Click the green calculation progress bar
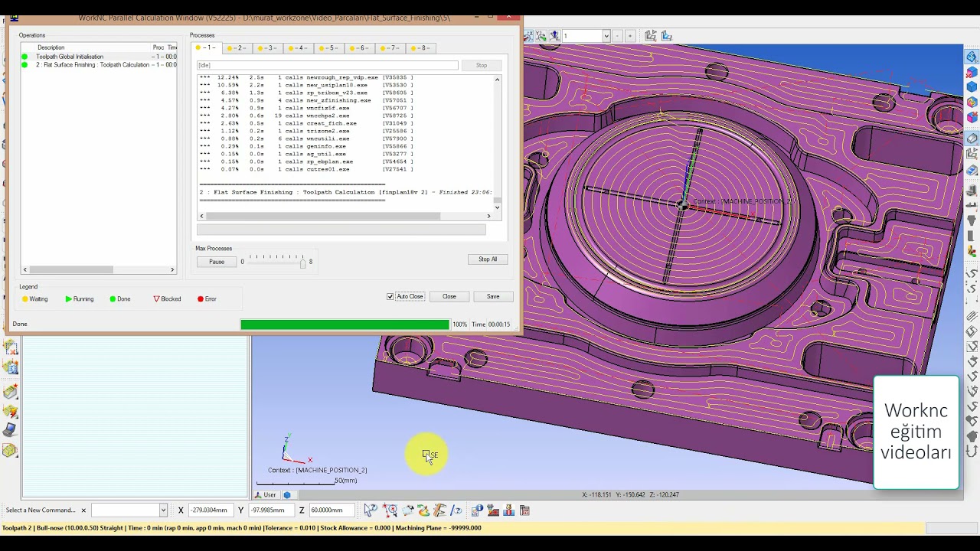Screen dimensions: 980x551 pyautogui.click(x=345, y=324)
